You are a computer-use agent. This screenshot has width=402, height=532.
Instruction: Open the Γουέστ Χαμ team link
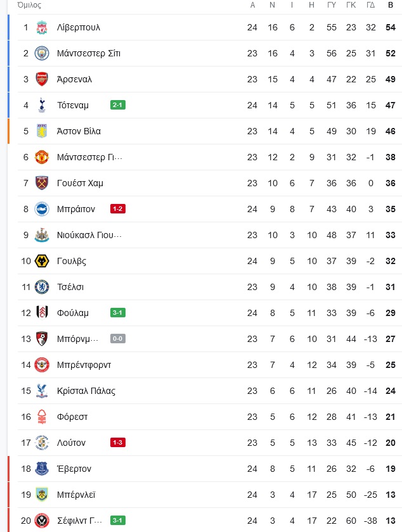(x=80, y=183)
